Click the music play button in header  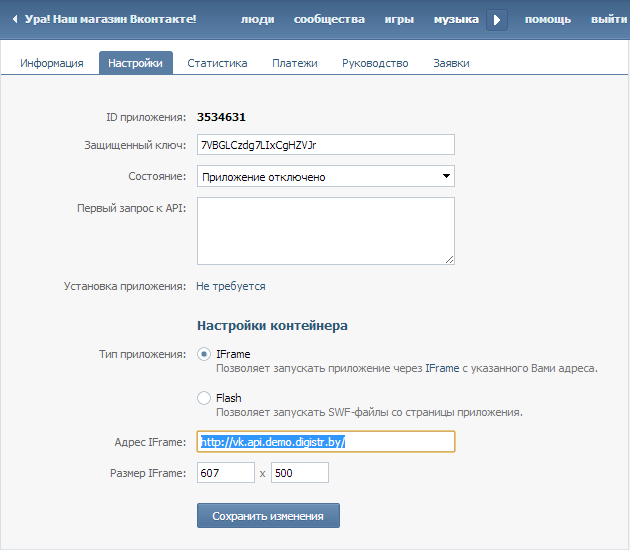click(x=497, y=20)
